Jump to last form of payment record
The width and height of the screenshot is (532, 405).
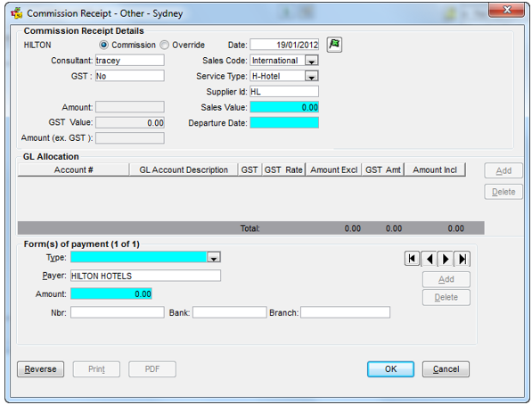tap(462, 259)
